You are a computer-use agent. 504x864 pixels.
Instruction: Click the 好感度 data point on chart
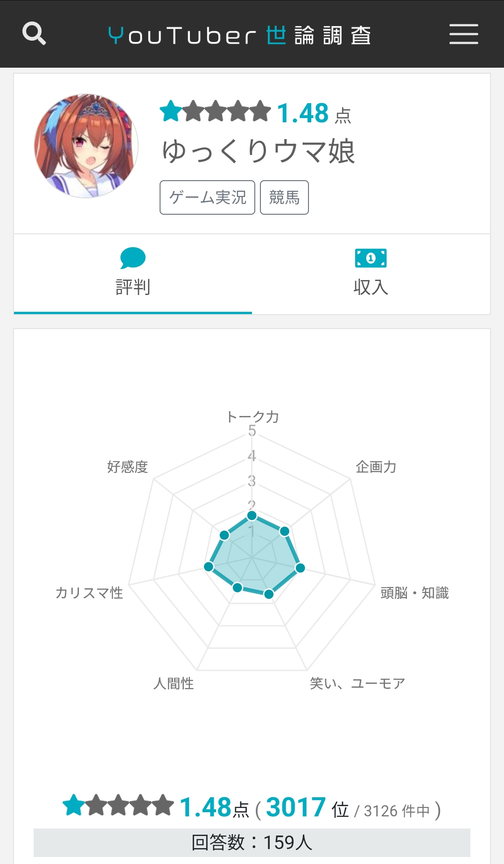224,535
